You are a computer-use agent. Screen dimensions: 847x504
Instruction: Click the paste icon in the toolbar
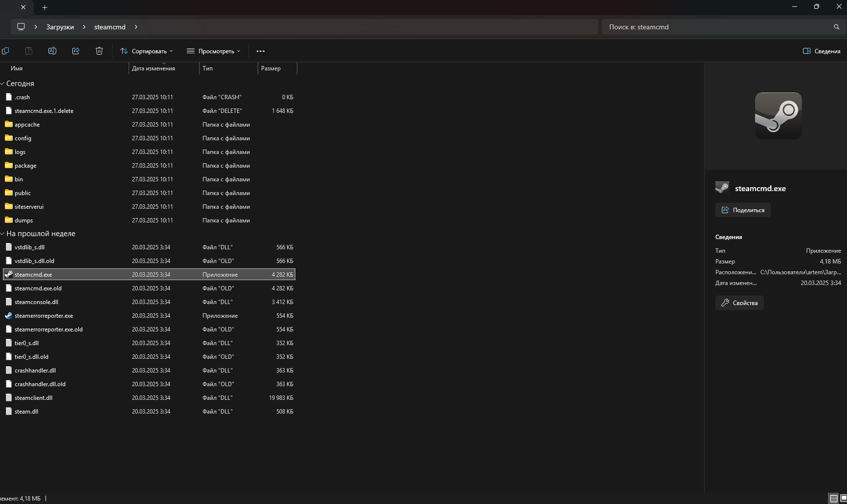29,51
